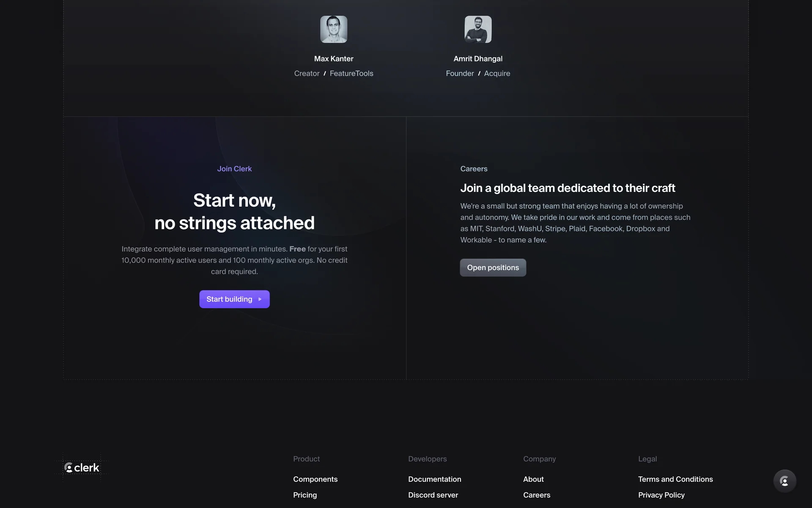
Task: Open the Components footer link
Action: pos(315,479)
